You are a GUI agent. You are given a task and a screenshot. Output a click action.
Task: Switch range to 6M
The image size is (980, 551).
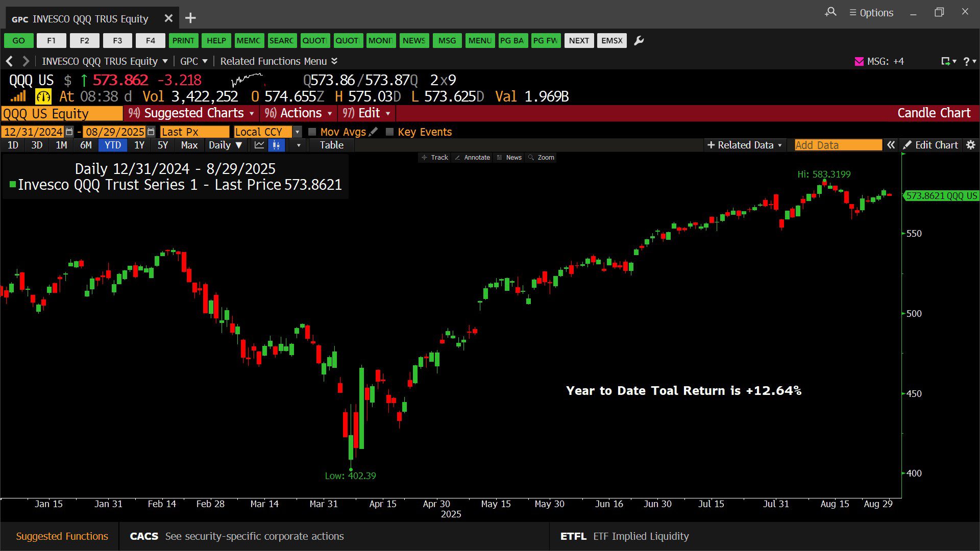pos(86,145)
